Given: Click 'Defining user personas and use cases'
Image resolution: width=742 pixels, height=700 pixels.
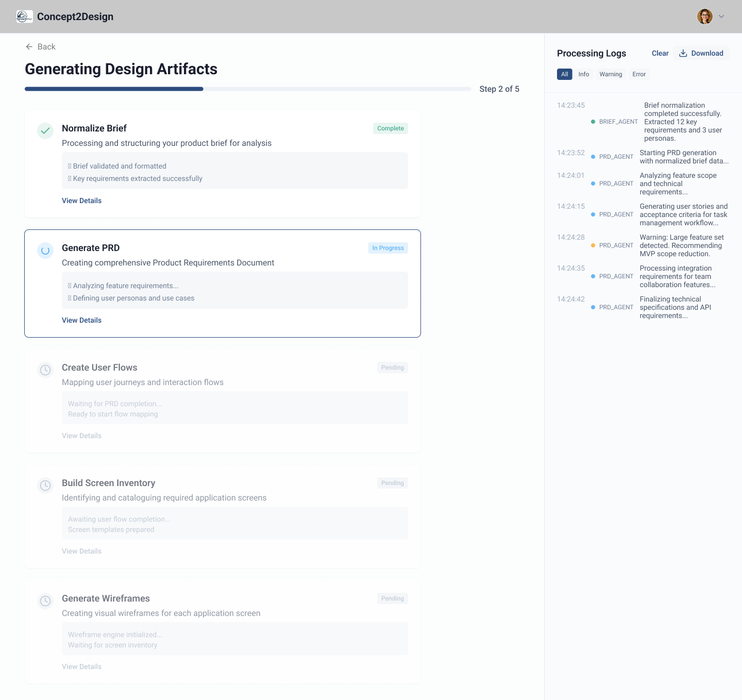Looking at the screenshot, I should pos(131,298).
